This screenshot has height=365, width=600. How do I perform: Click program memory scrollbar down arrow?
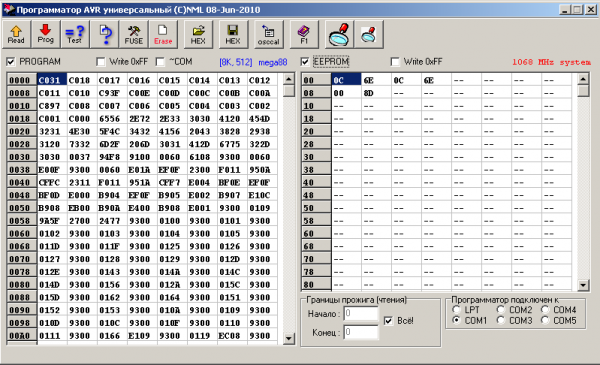[289, 339]
